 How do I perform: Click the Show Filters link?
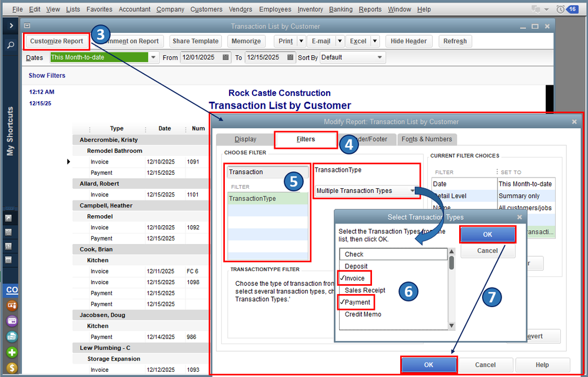click(x=47, y=76)
